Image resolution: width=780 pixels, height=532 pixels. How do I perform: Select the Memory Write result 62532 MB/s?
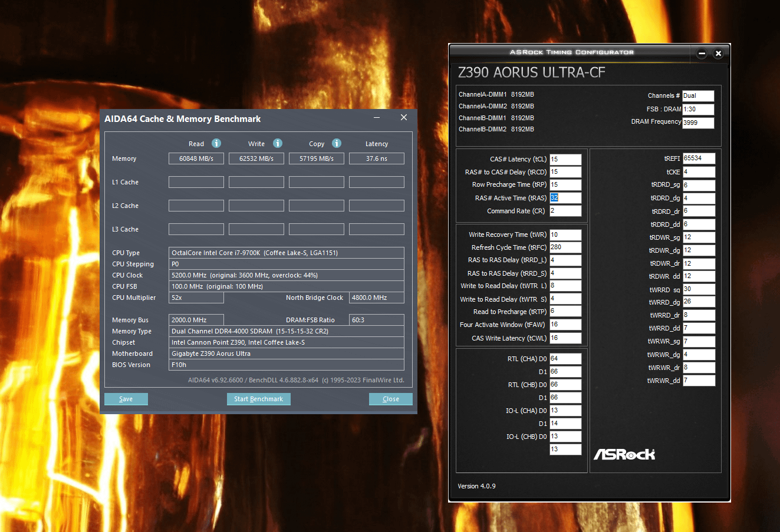tap(256, 158)
